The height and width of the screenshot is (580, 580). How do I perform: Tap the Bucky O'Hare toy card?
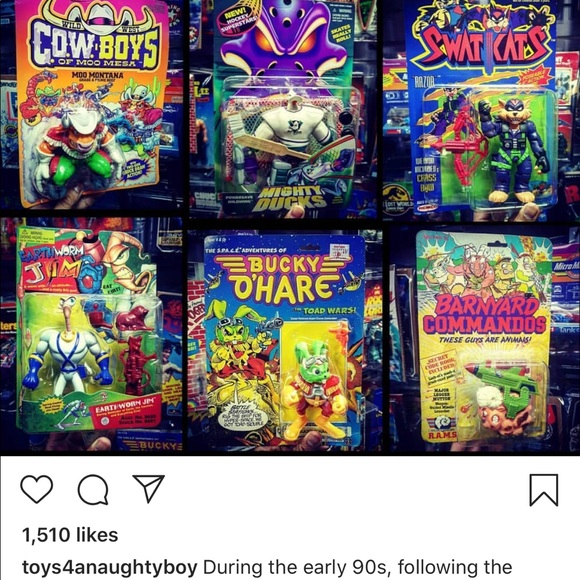pyautogui.click(x=284, y=340)
